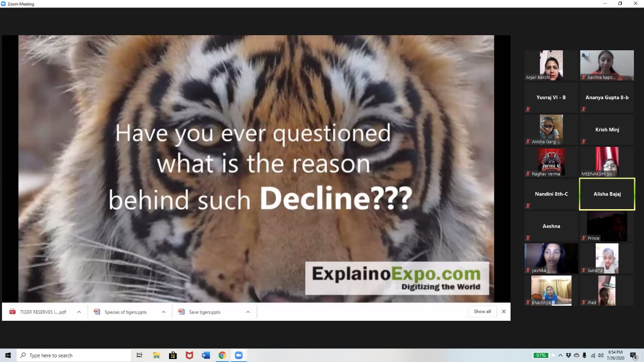644x362 pixels.
Task: Select Anjali Bakshi video thumbnail
Action: click(x=551, y=65)
